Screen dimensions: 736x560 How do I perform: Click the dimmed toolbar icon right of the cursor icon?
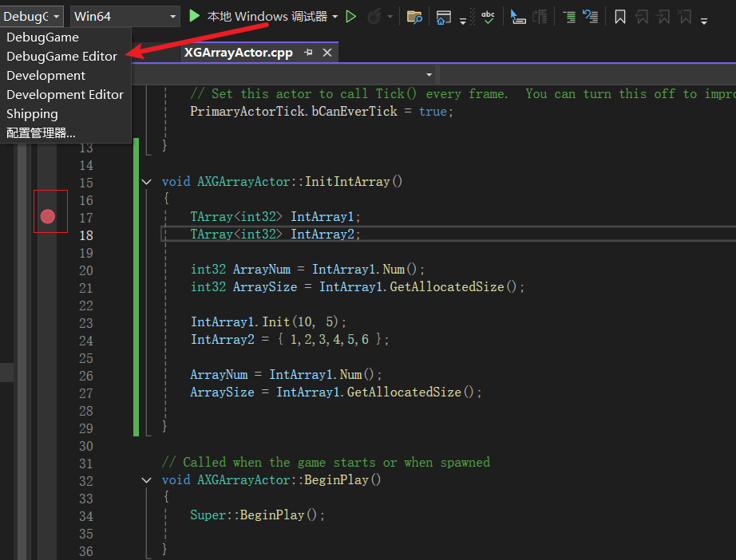coord(540,18)
